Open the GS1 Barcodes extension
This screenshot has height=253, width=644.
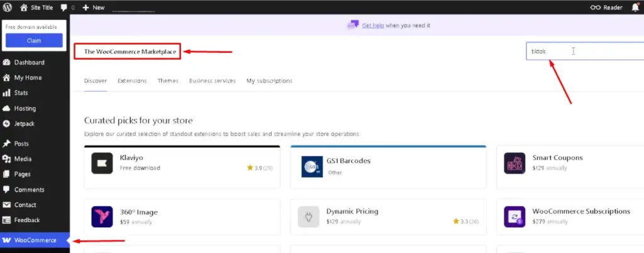[388, 167]
